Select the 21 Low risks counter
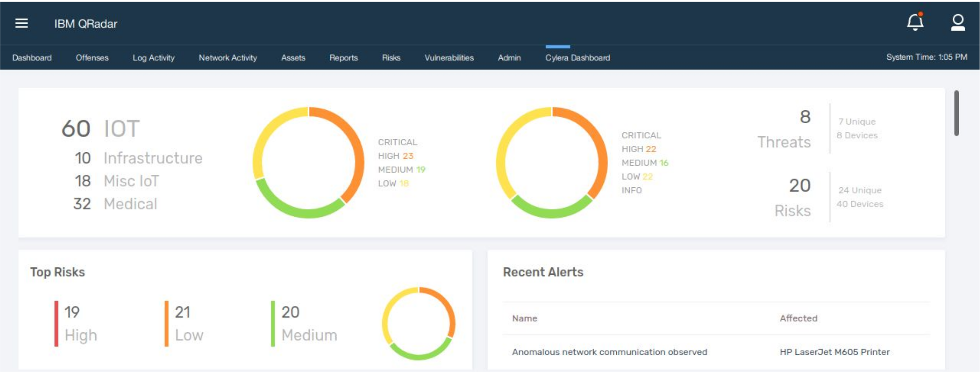 pyautogui.click(x=184, y=323)
